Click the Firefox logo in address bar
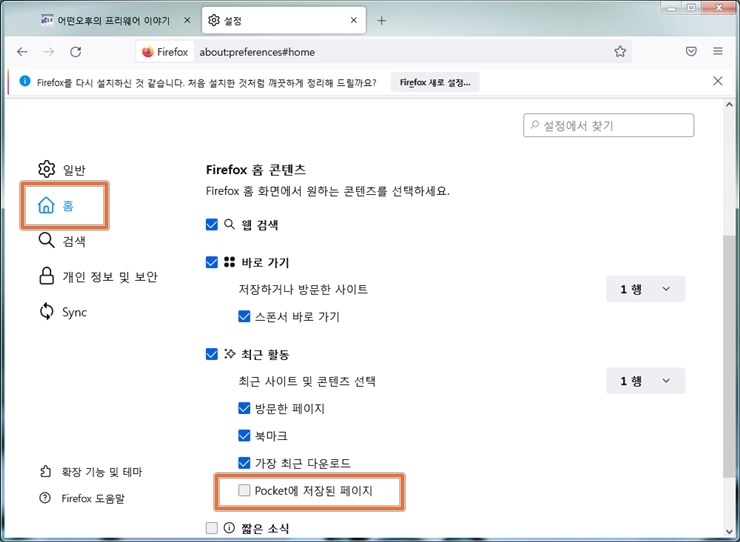 [148, 51]
